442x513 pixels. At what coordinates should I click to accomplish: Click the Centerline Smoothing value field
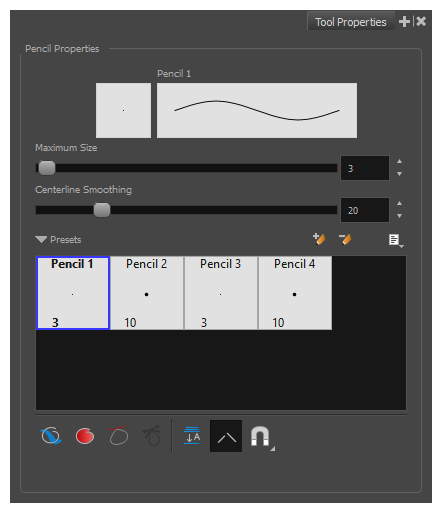365,210
